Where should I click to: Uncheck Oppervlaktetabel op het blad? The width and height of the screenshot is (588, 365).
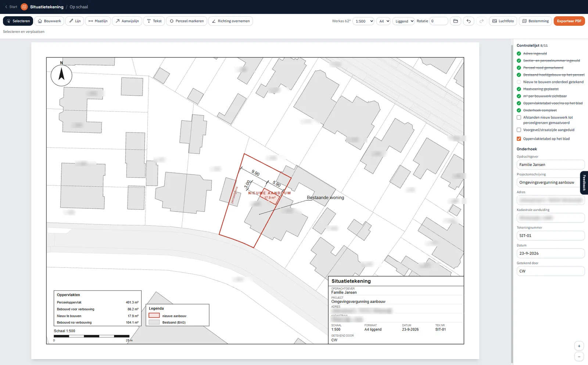(519, 139)
